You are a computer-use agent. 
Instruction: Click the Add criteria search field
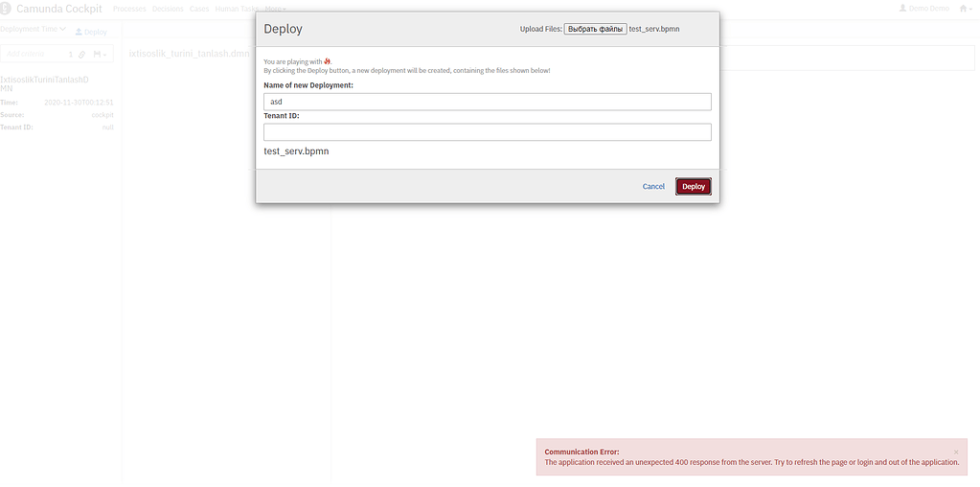[x=34, y=54]
